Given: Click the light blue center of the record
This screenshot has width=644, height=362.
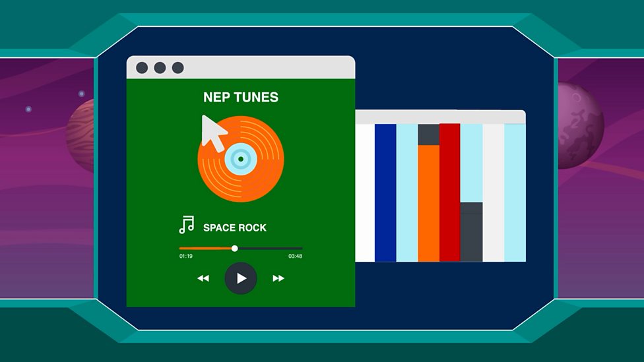Looking at the screenshot, I should point(240,159).
